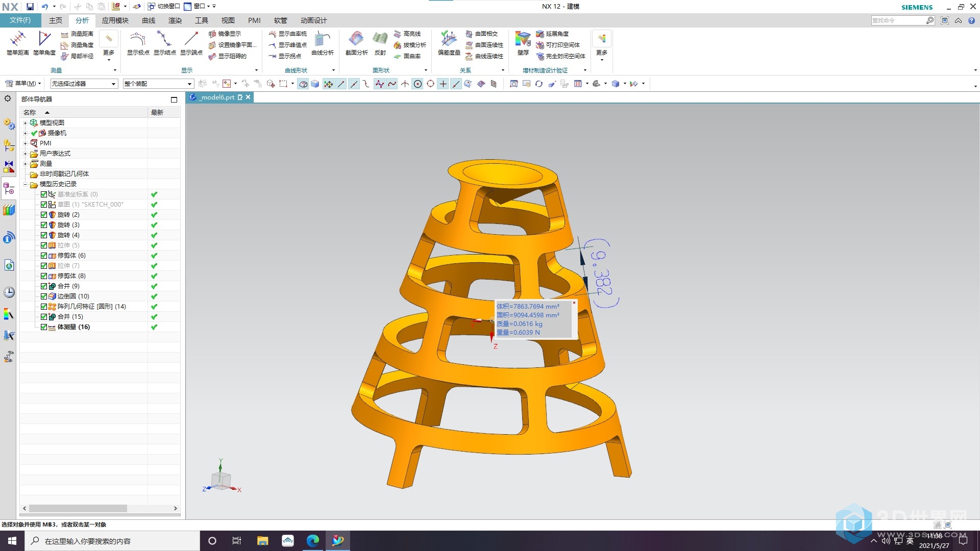This screenshot has height=551, width=980.
Task: Click the 可打印空间体 tool
Action: (558, 45)
